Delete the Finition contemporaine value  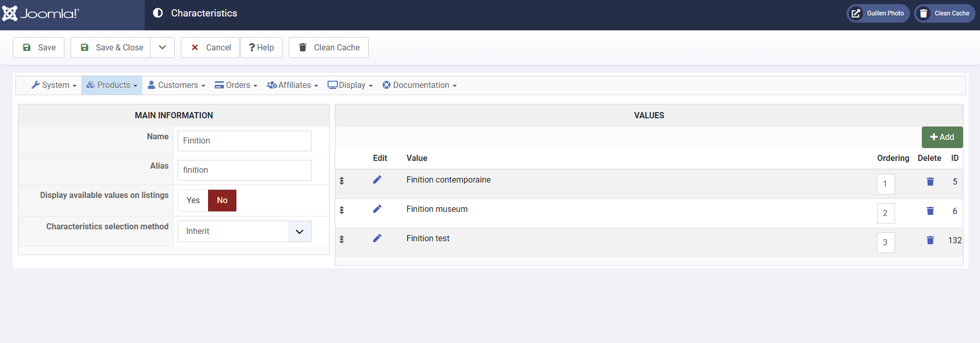[930, 182]
